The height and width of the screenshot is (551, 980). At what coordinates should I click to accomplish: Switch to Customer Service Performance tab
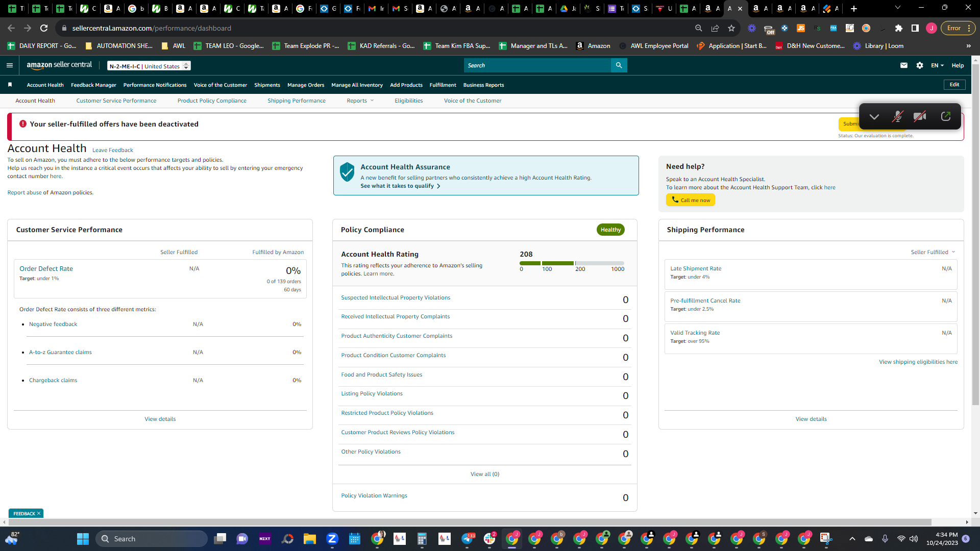116,101
